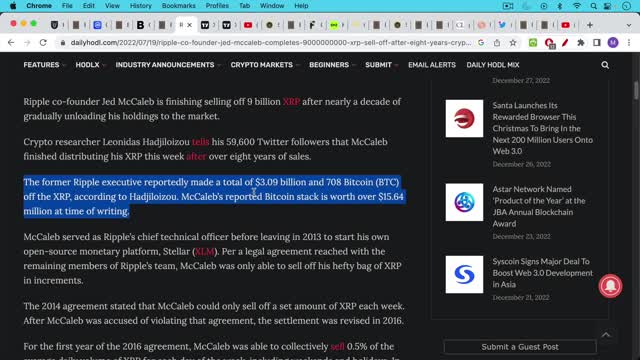Image resolution: width=640 pixels, height=360 pixels.
Task: Click the red Opera-style extension icon
Action: [549, 43]
